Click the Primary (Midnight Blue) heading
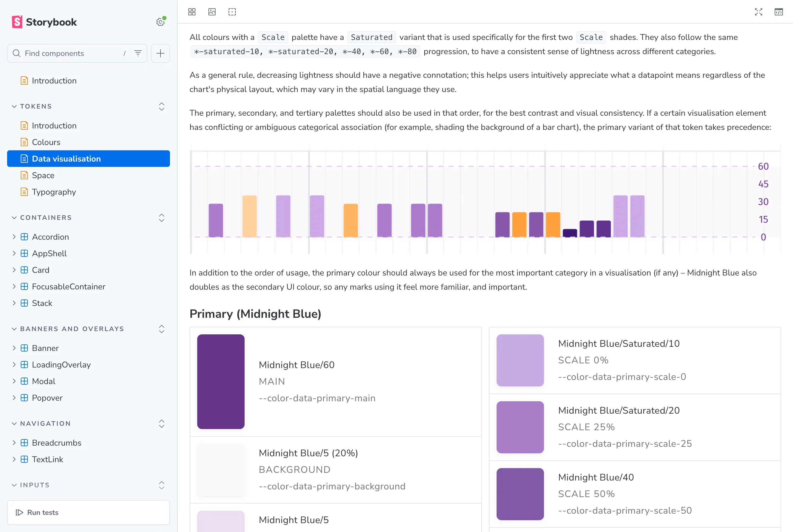This screenshot has height=532, width=793. click(255, 314)
